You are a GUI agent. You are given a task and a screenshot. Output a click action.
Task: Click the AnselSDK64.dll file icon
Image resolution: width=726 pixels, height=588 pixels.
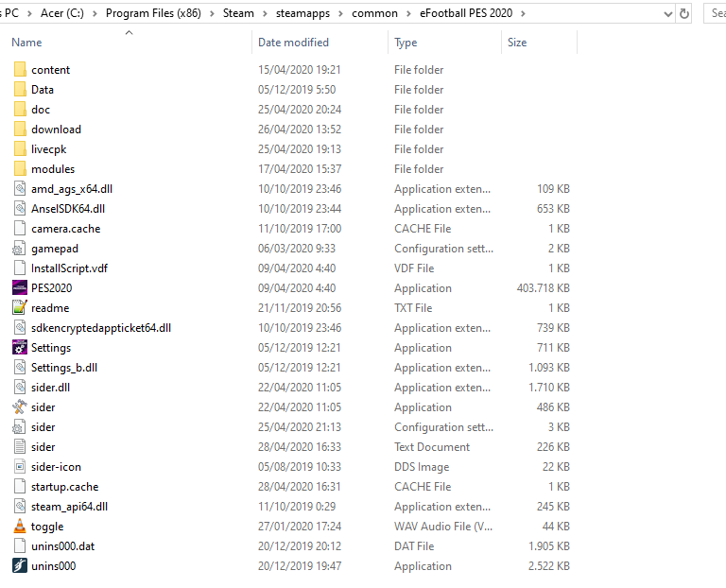[20, 209]
